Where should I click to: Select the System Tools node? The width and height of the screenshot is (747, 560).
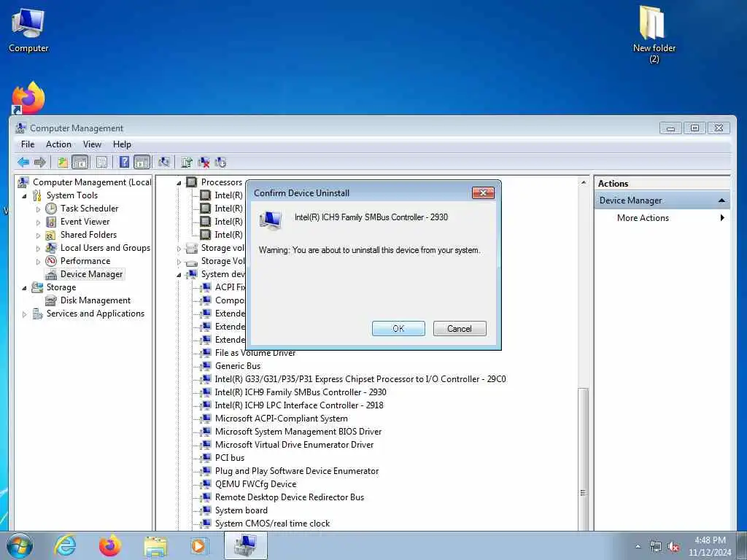pos(72,195)
